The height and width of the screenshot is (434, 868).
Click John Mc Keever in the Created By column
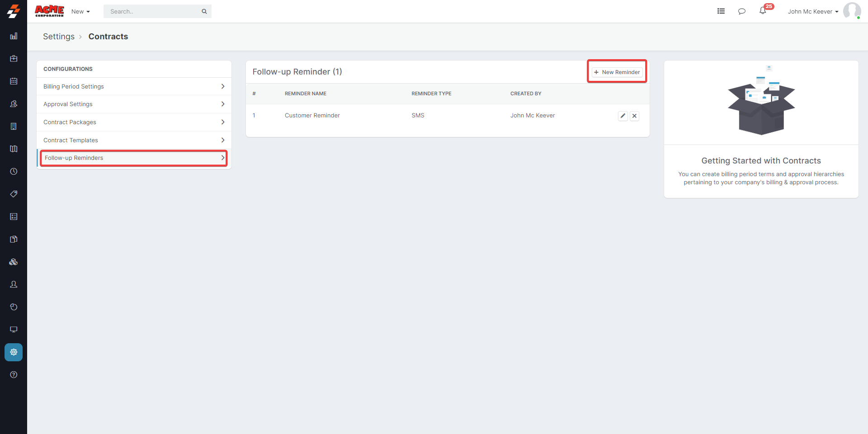(533, 116)
